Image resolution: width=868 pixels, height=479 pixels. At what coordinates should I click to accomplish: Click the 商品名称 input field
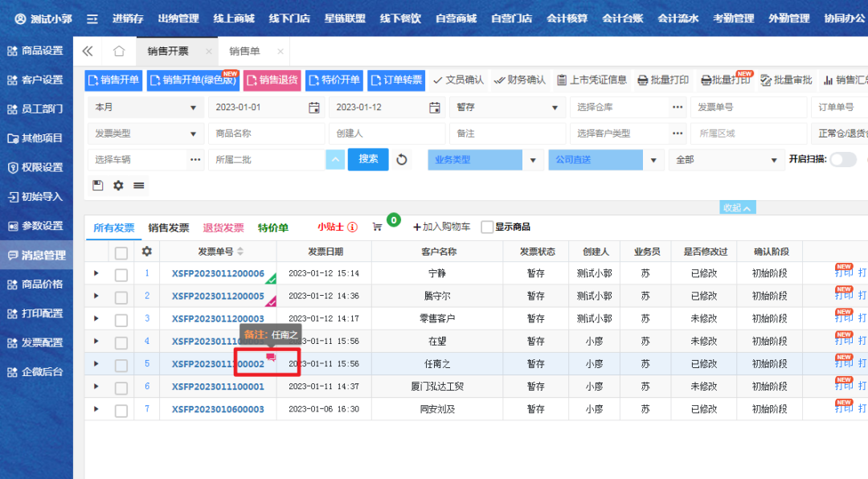point(266,133)
